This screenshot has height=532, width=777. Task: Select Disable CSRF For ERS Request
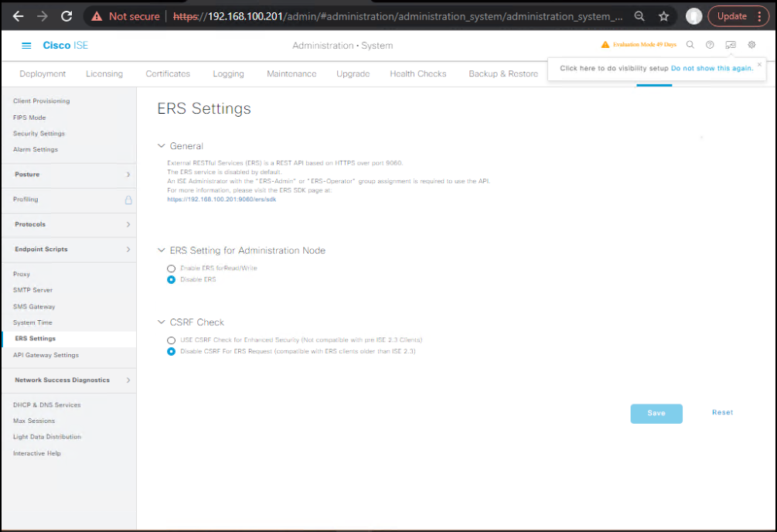coord(171,352)
